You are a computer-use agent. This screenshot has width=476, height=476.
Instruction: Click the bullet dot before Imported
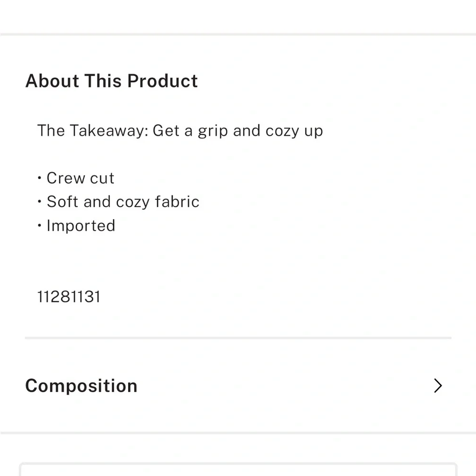[40, 226]
